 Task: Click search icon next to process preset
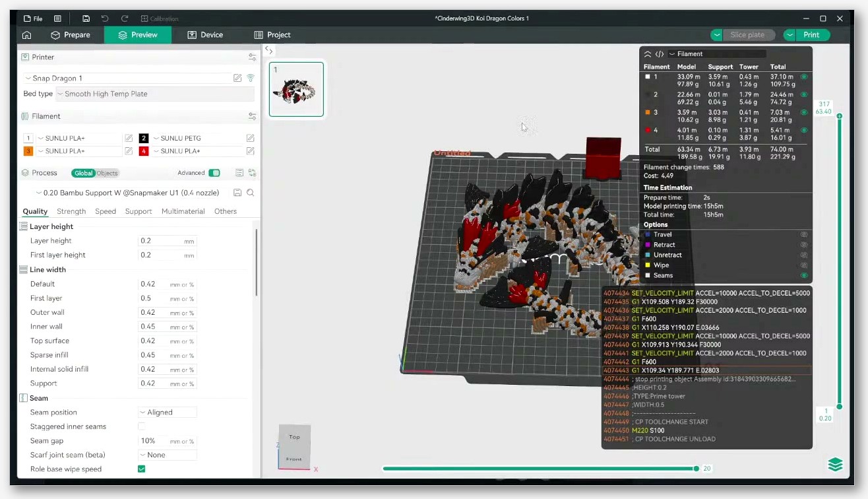pyautogui.click(x=251, y=193)
